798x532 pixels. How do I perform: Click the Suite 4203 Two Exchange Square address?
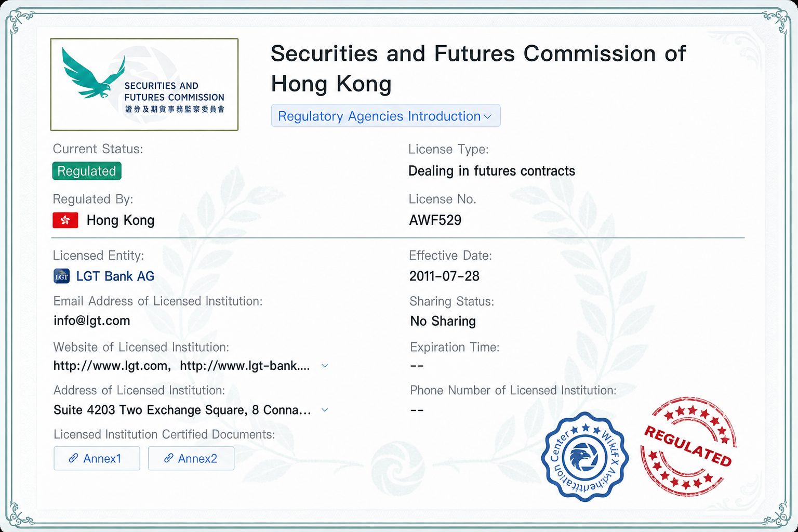coord(182,410)
